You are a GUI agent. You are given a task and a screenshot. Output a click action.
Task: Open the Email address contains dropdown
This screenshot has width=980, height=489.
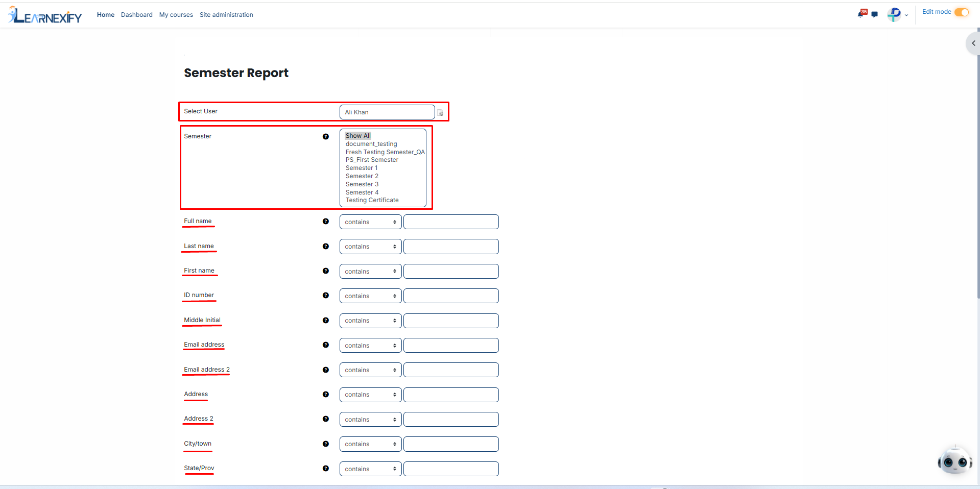370,346
